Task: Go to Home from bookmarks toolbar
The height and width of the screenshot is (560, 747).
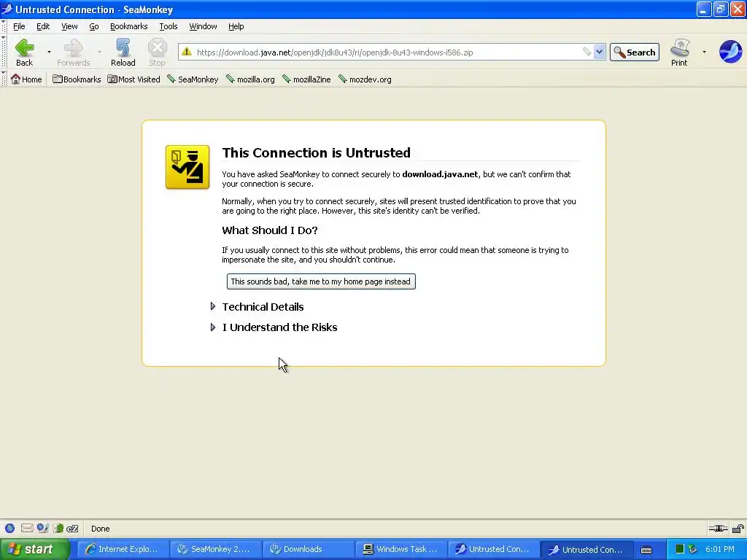Action: click(26, 79)
